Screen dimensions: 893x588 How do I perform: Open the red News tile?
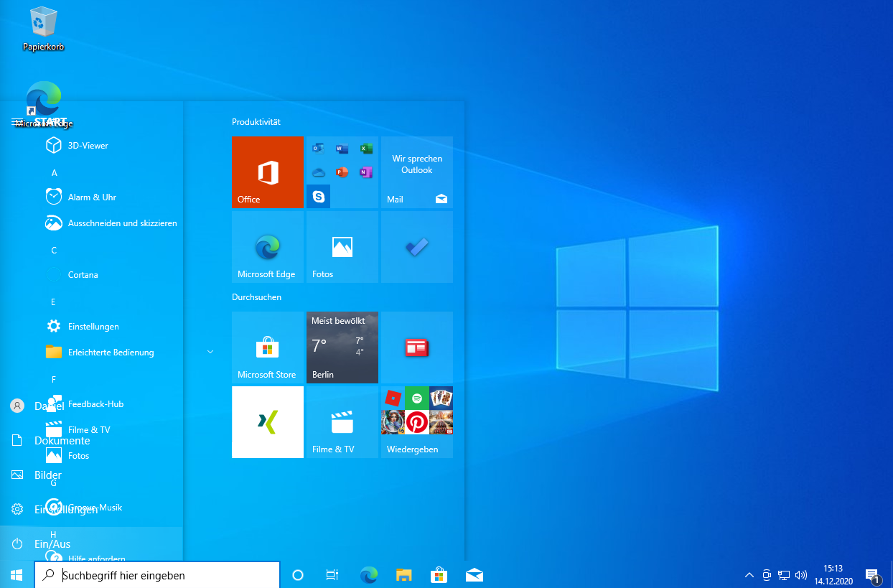[417, 347]
